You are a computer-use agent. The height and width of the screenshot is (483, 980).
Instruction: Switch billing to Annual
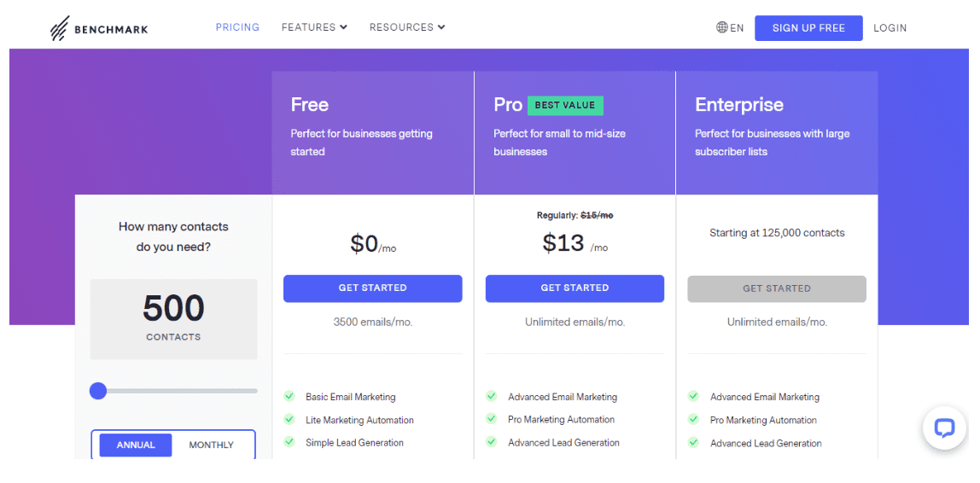coord(136,445)
